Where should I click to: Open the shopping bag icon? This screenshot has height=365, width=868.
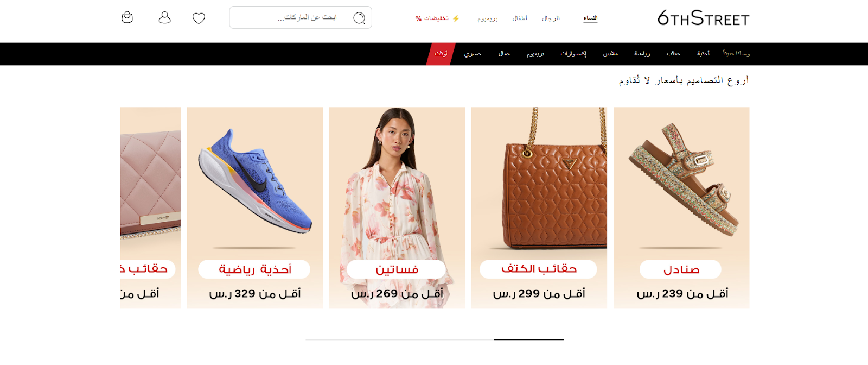[x=127, y=17]
